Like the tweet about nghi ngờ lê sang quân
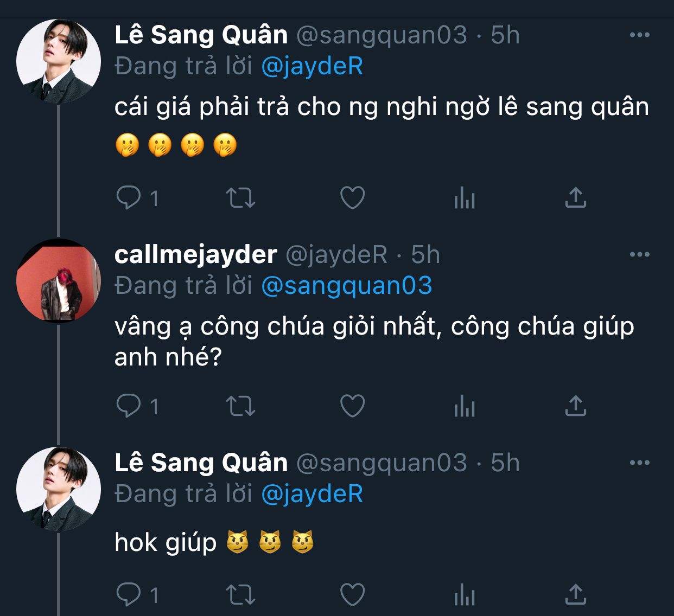The height and width of the screenshot is (616, 674). [x=352, y=198]
